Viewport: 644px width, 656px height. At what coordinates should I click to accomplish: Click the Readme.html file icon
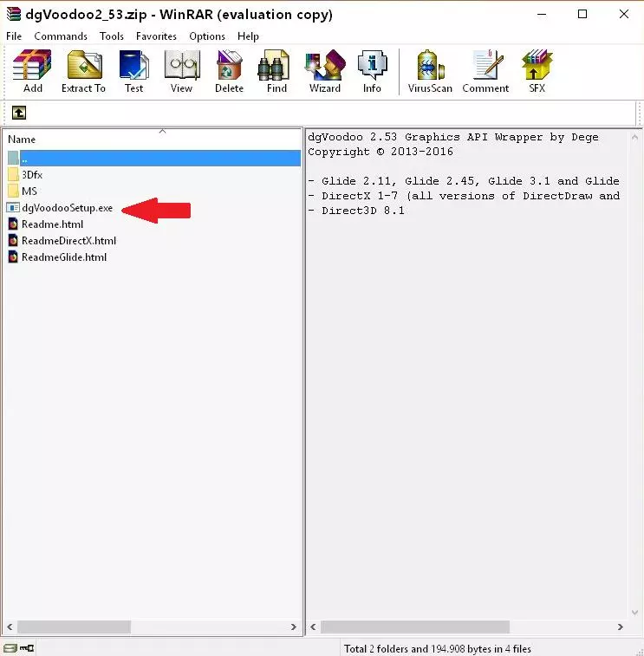[x=13, y=224]
